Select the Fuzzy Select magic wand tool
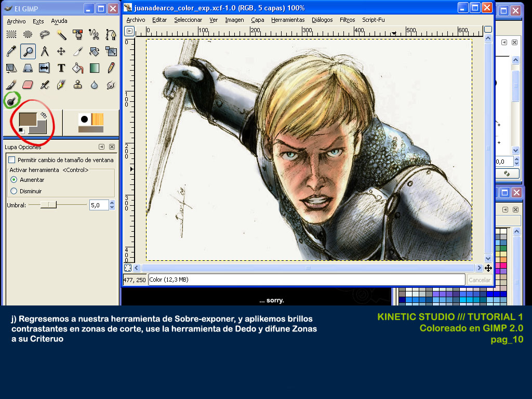532x399 pixels. click(x=61, y=34)
